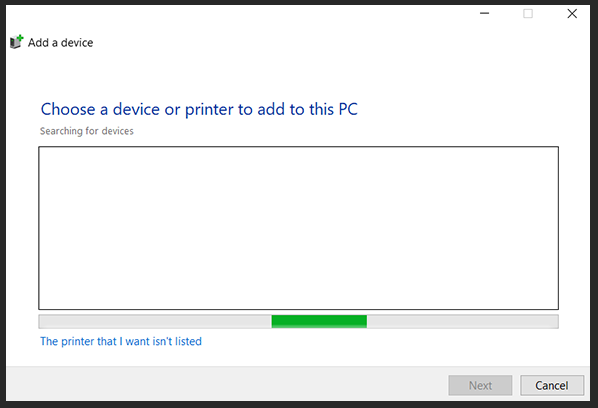The height and width of the screenshot is (408, 598).
Task: Click the grayed-out Next button
Action: pyautogui.click(x=480, y=386)
